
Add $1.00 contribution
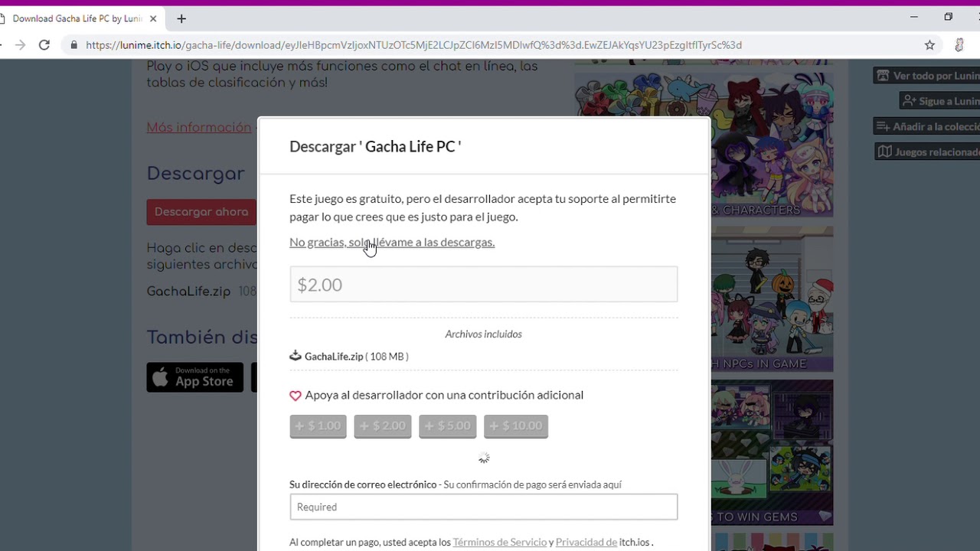point(318,426)
